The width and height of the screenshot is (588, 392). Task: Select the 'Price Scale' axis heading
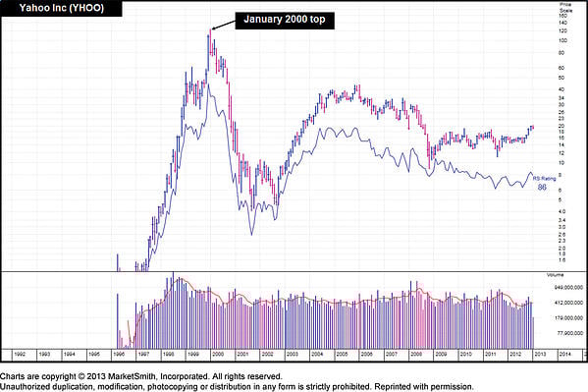(x=565, y=7)
